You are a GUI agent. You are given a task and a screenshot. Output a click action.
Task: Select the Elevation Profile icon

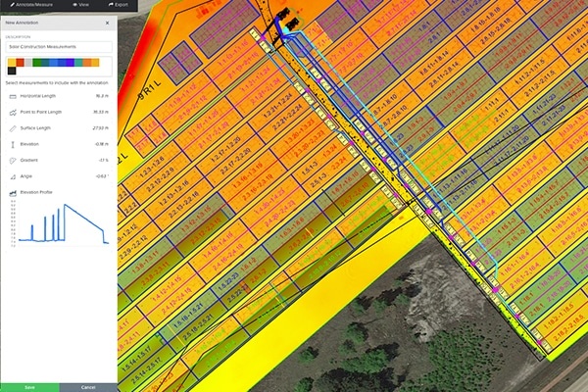(x=13, y=193)
